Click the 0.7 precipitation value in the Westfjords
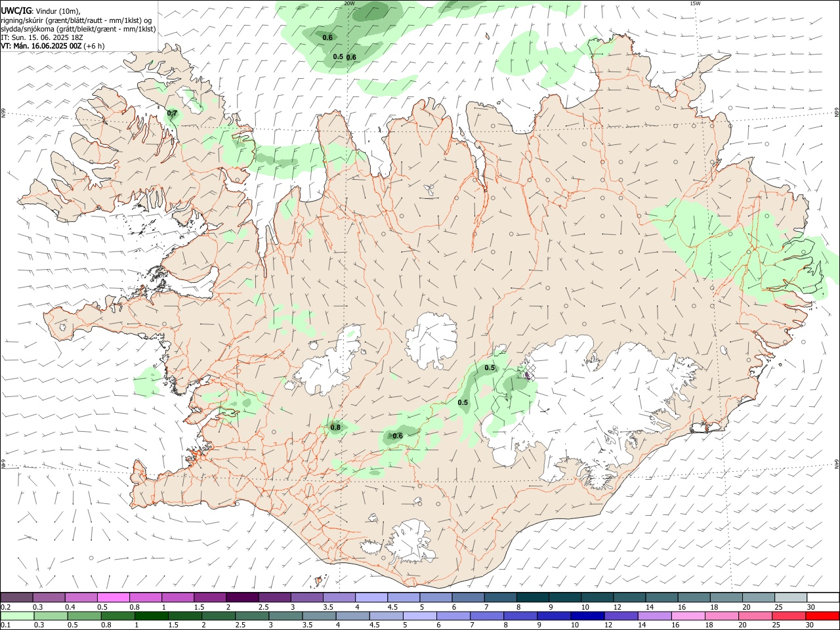This screenshot has height=630, width=840. pyautogui.click(x=172, y=114)
